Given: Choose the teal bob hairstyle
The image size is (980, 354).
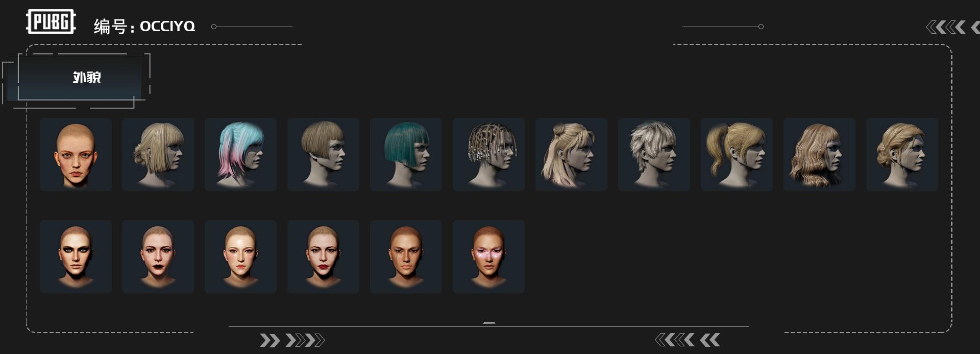Looking at the screenshot, I should [406, 154].
